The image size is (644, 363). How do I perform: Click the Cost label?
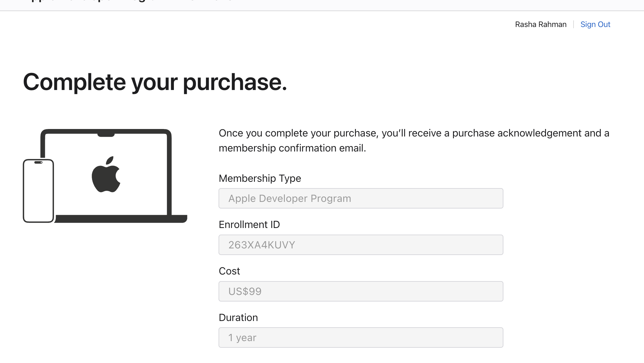point(229,271)
